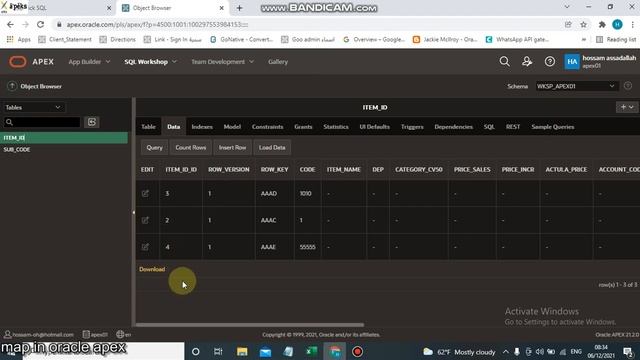The image size is (640, 360).
Task: Click the ENG language indicator
Action: pos(576,351)
